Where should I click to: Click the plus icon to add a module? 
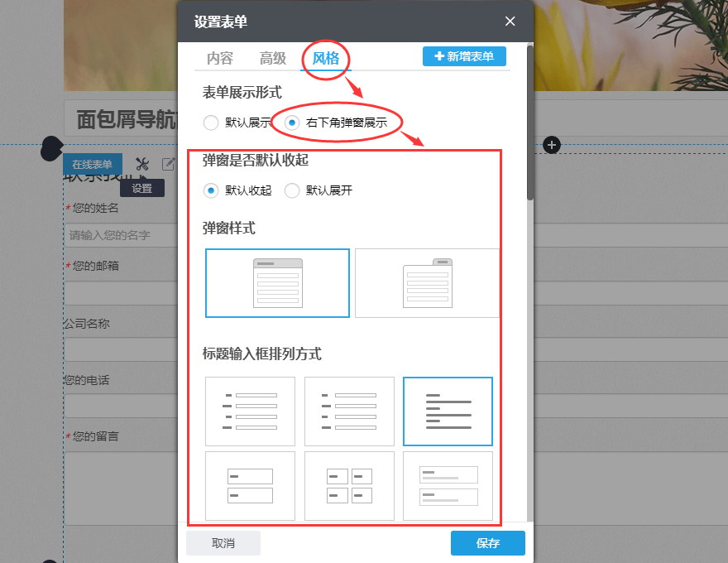tap(551, 145)
